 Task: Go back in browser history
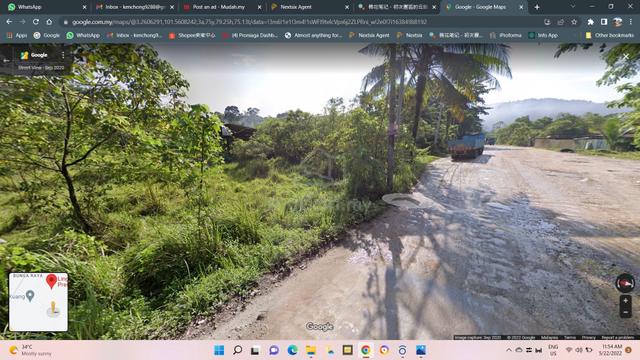click(9, 22)
